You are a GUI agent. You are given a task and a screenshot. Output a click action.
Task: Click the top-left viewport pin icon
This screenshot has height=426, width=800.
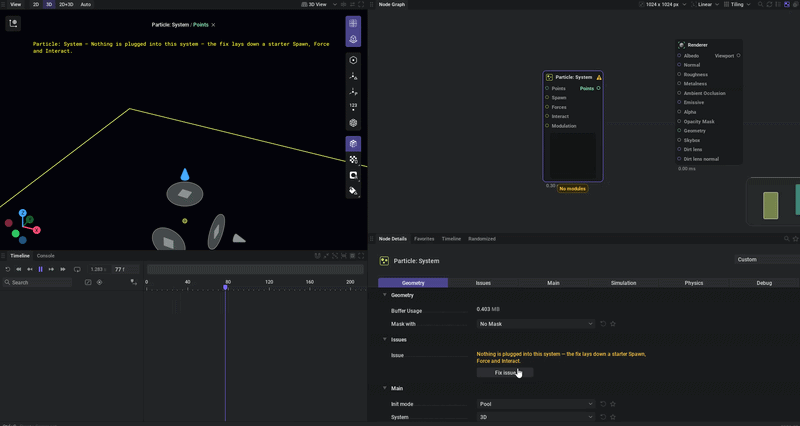tap(13, 23)
